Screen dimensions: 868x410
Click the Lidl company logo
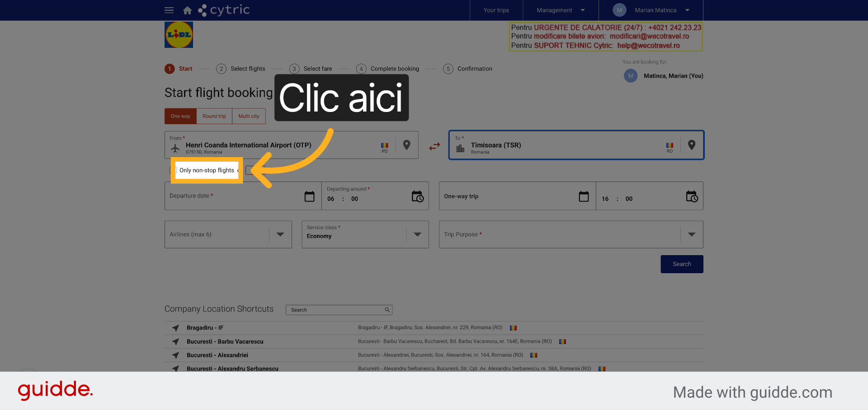click(179, 35)
